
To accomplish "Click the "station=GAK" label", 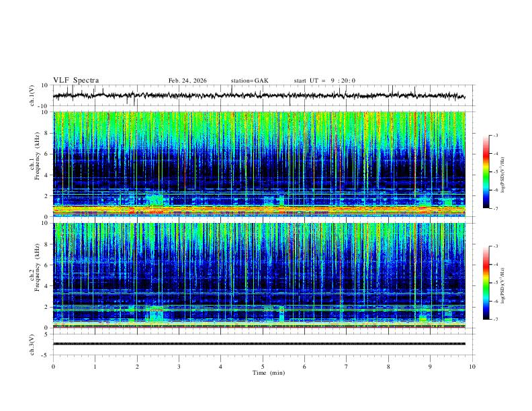I will click(x=249, y=81).
